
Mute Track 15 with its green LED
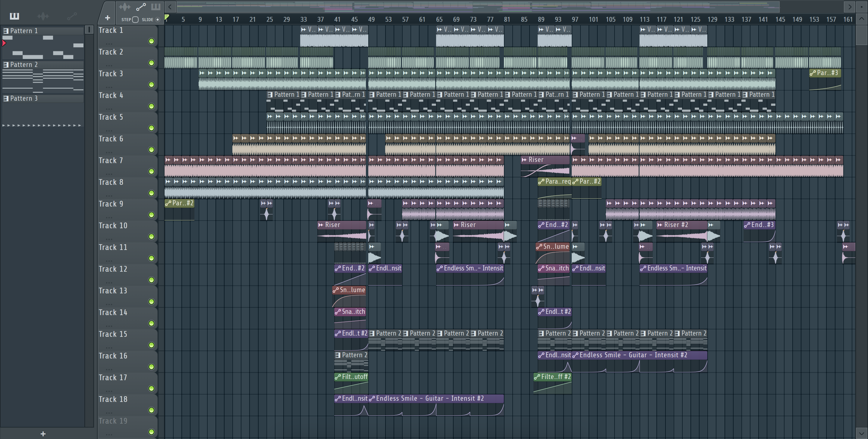151,345
